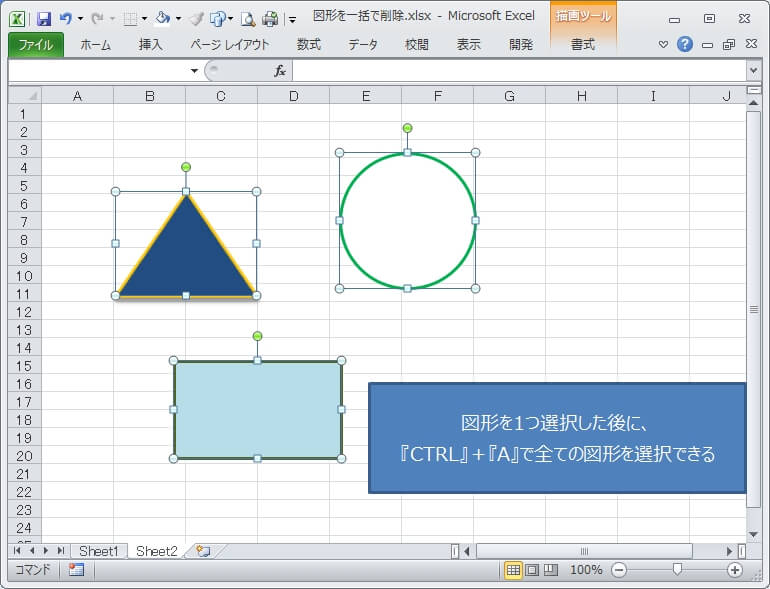Click the quick print printer icon
This screenshot has width=770, height=589.
[x=270, y=18]
